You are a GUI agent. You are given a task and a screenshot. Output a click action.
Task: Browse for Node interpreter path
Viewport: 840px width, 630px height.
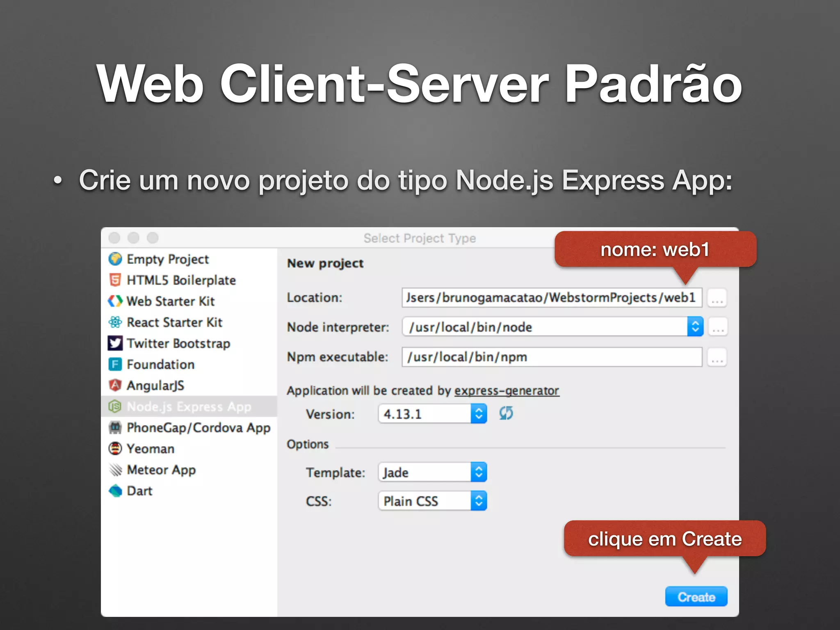pos(718,327)
